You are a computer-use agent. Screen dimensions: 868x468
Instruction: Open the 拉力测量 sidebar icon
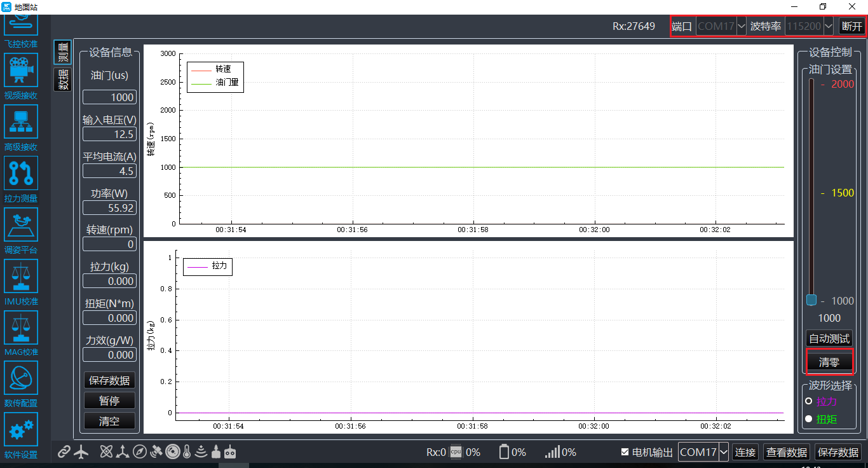click(x=21, y=173)
